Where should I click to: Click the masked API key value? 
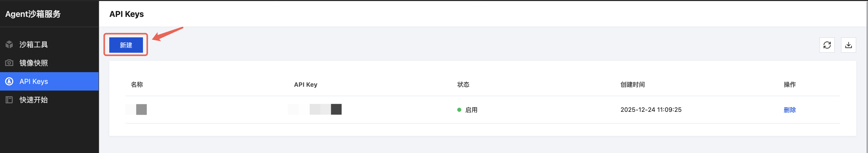point(315,110)
